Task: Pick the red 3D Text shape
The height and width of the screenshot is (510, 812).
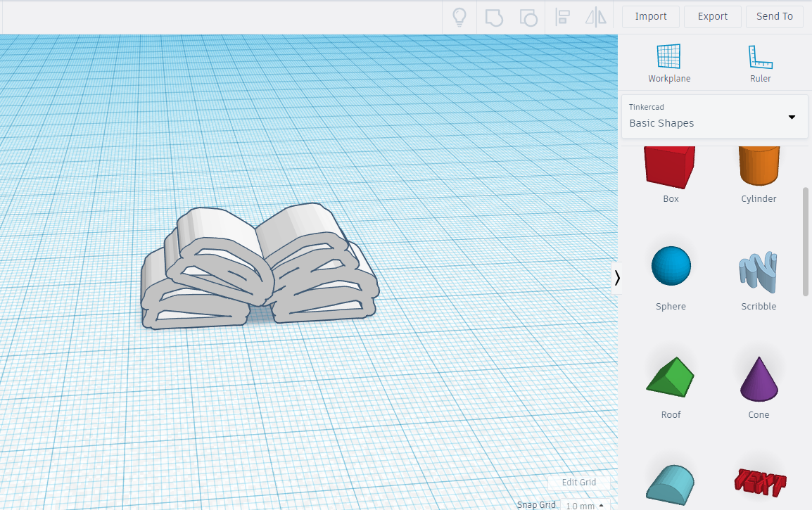Action: [x=760, y=483]
